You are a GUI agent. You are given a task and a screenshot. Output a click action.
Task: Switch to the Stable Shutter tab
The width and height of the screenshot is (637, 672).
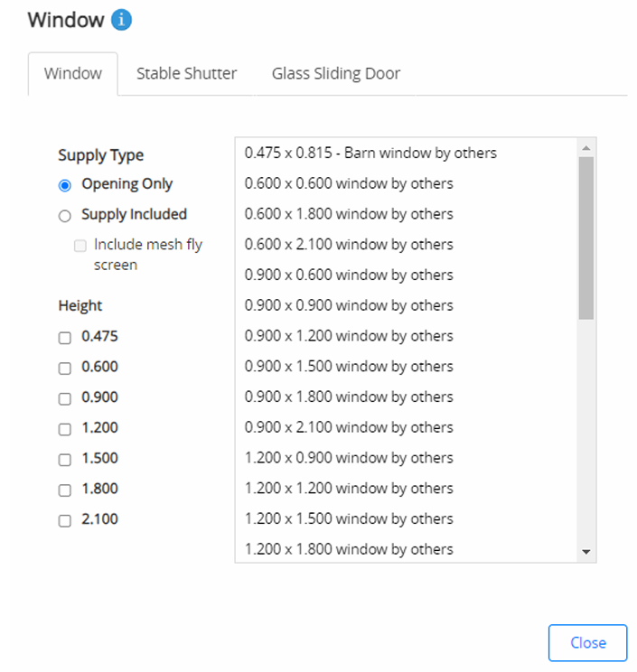[186, 73]
